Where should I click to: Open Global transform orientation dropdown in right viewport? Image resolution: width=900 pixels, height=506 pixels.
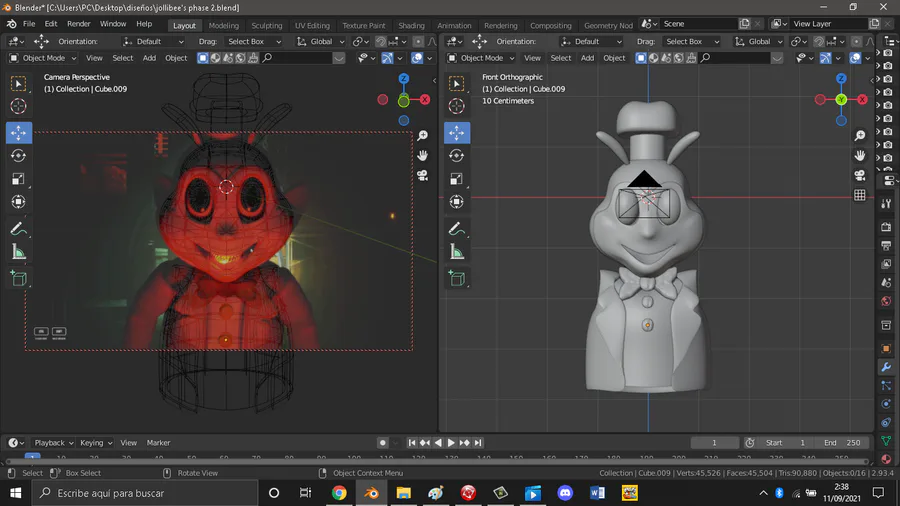coord(758,41)
